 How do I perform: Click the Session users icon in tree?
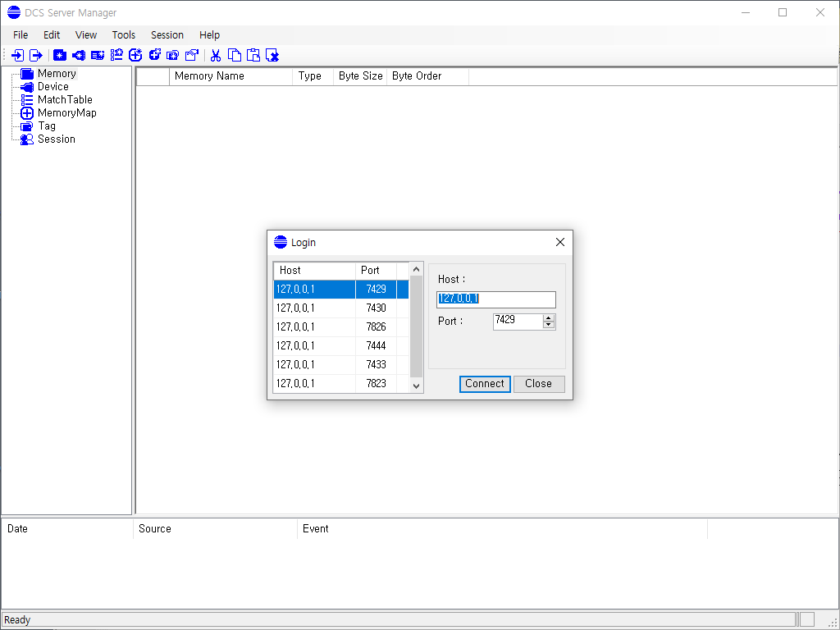click(27, 139)
